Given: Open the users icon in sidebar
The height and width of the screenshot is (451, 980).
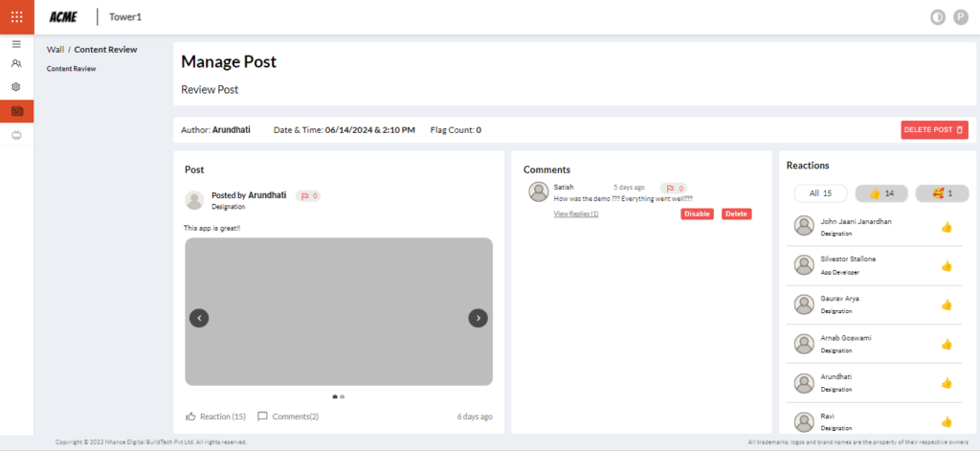Looking at the screenshot, I should 16,64.
